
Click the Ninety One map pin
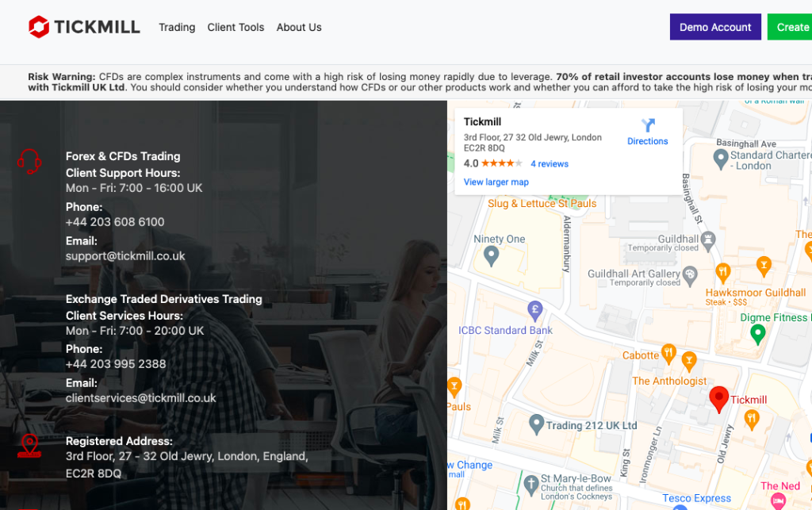[x=491, y=255]
